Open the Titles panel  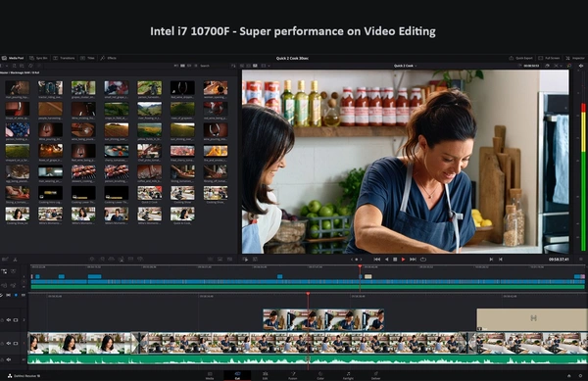88,58
